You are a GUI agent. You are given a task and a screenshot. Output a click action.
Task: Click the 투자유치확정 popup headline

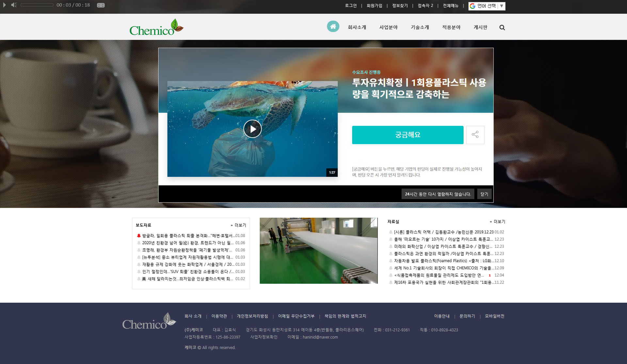(419, 88)
